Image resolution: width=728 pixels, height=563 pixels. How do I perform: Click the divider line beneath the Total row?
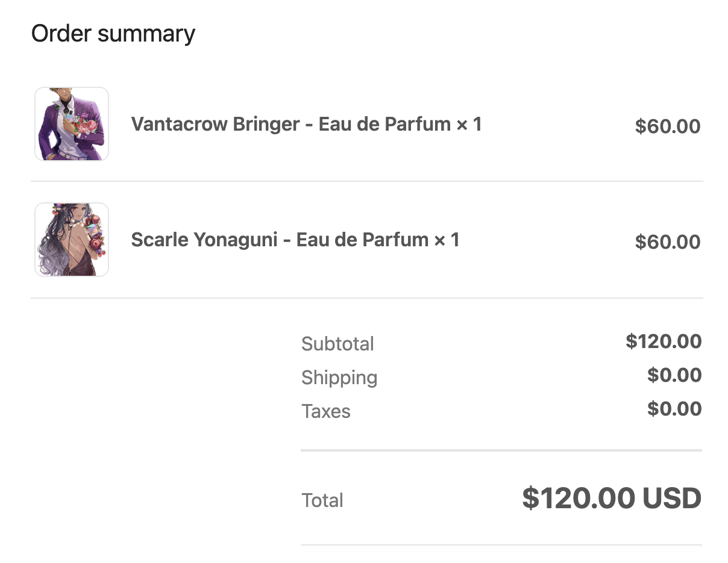(501, 546)
